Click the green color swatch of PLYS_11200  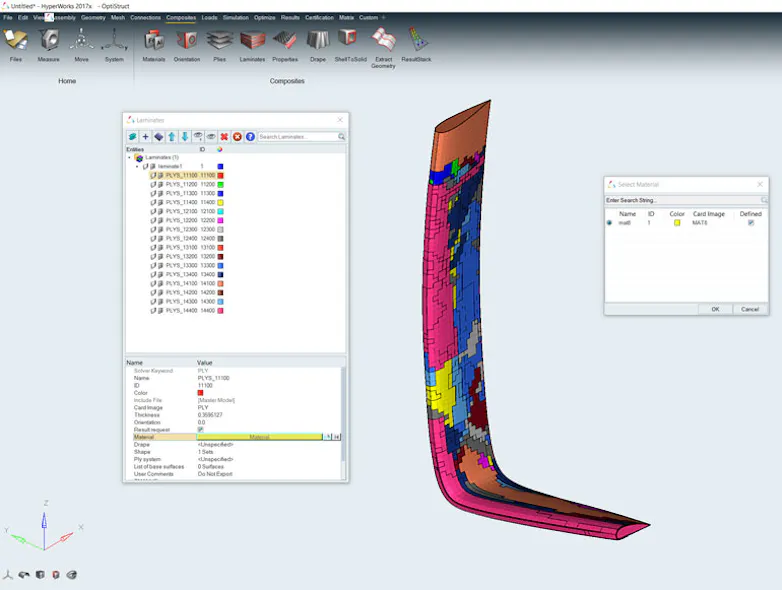click(x=220, y=185)
